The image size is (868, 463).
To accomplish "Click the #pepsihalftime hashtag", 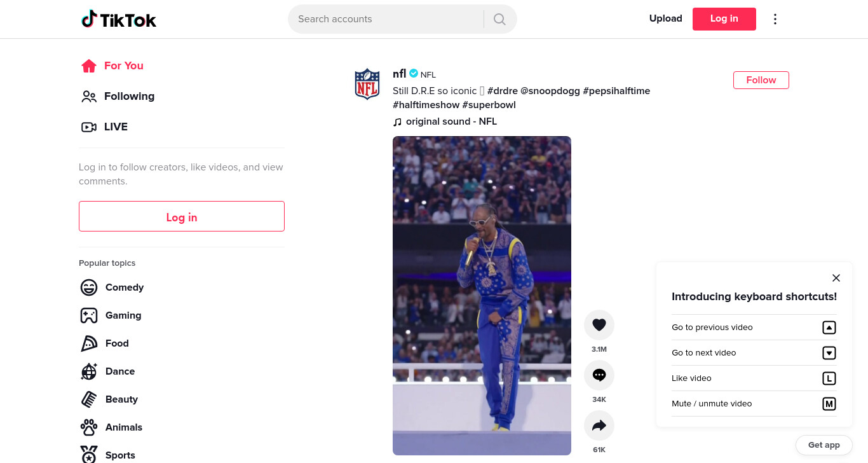I will click(616, 91).
